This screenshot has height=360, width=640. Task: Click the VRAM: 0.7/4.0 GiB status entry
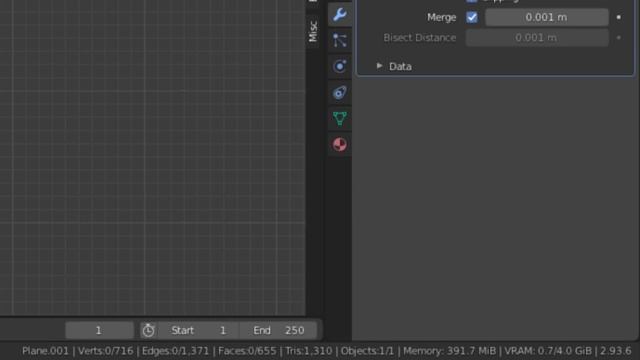[x=548, y=351]
